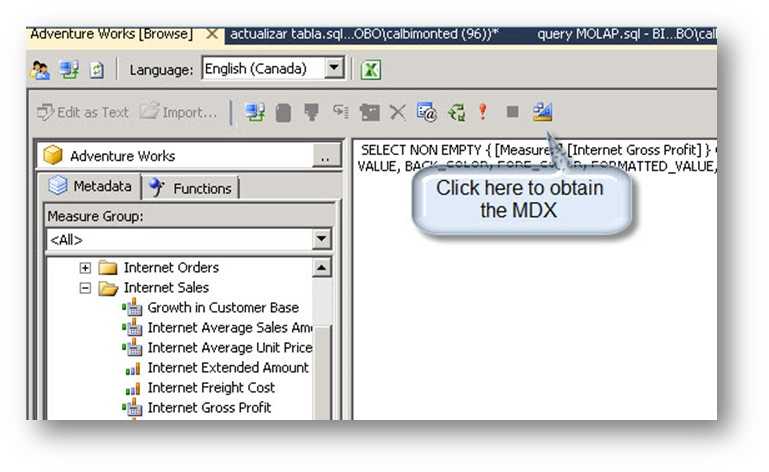Click the Internet Freight Cost bar-chart icon

point(133,389)
